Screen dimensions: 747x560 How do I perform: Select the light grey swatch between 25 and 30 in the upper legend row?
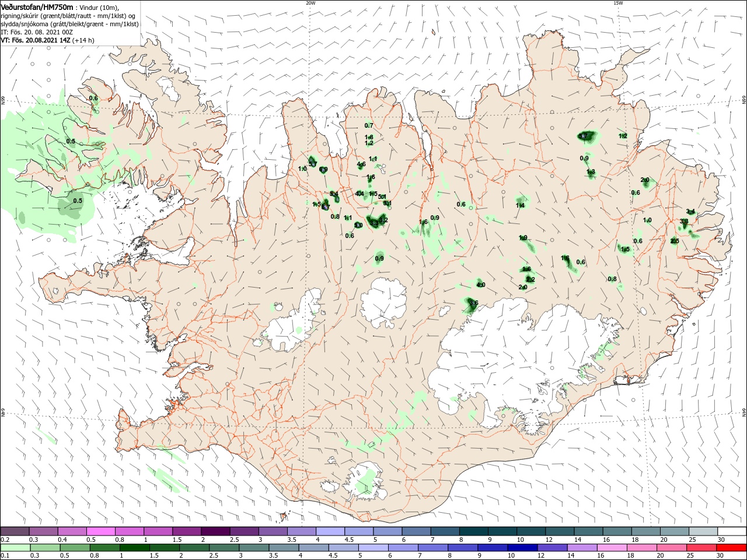[x=703, y=531]
